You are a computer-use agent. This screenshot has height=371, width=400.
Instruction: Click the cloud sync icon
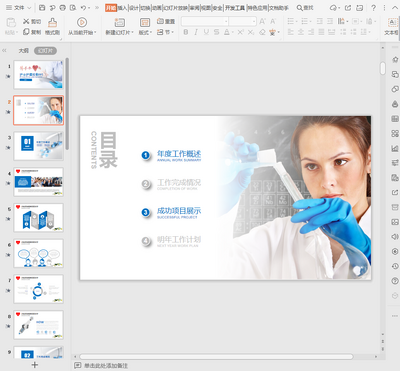point(334,8)
